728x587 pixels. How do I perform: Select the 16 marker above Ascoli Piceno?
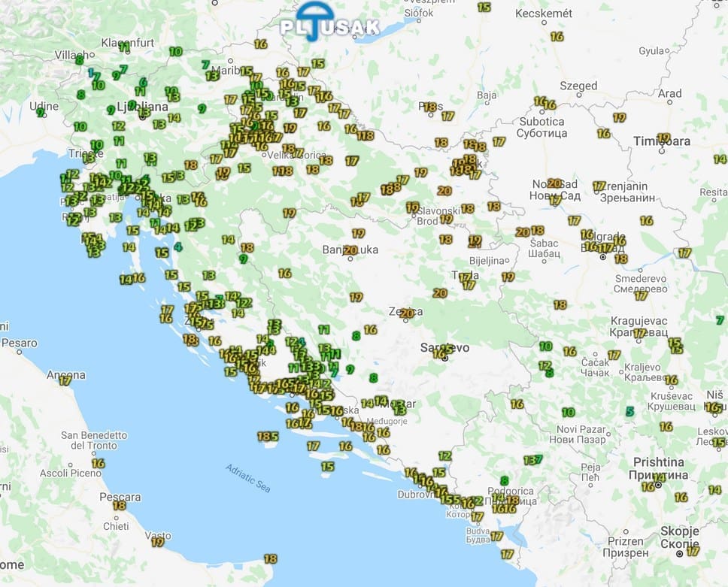tap(98, 463)
